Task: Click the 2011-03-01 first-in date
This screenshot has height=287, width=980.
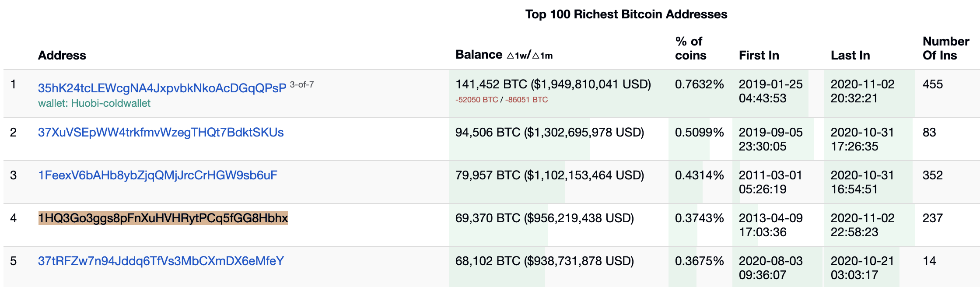Action: pyautogui.click(x=770, y=175)
